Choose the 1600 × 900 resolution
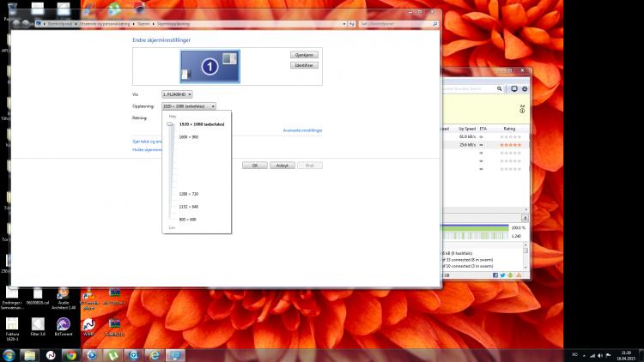 pyautogui.click(x=189, y=137)
